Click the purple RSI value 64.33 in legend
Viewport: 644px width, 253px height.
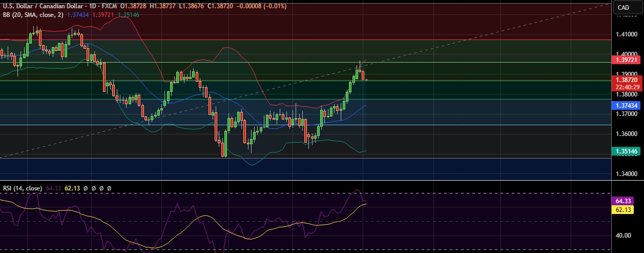point(54,189)
